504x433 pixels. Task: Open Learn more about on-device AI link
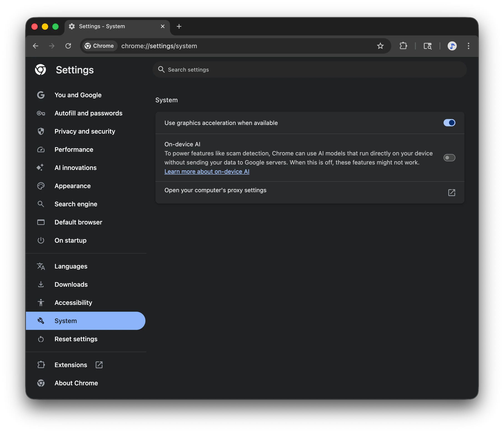[207, 171]
